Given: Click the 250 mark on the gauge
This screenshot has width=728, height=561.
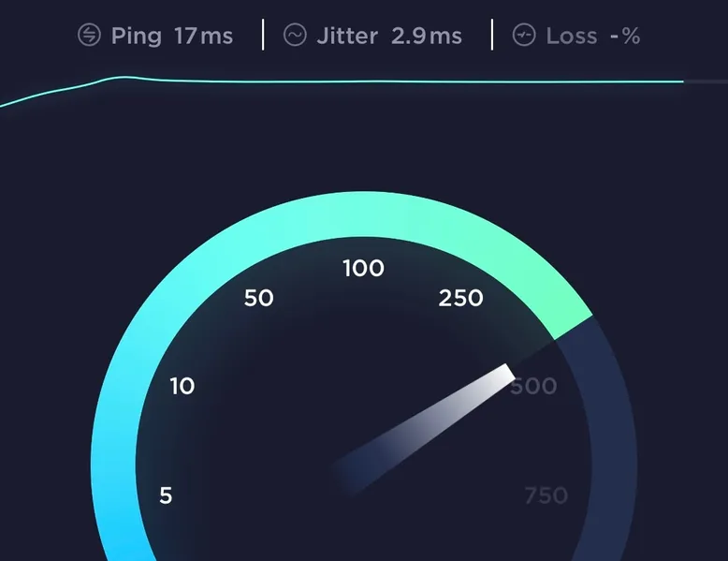Looking at the screenshot, I should pyautogui.click(x=460, y=298).
